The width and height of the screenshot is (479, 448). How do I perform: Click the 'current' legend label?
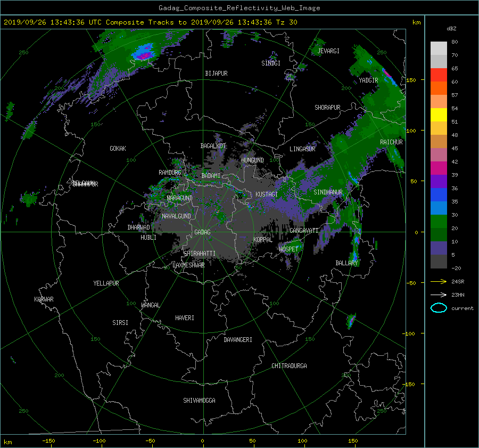coord(463,308)
